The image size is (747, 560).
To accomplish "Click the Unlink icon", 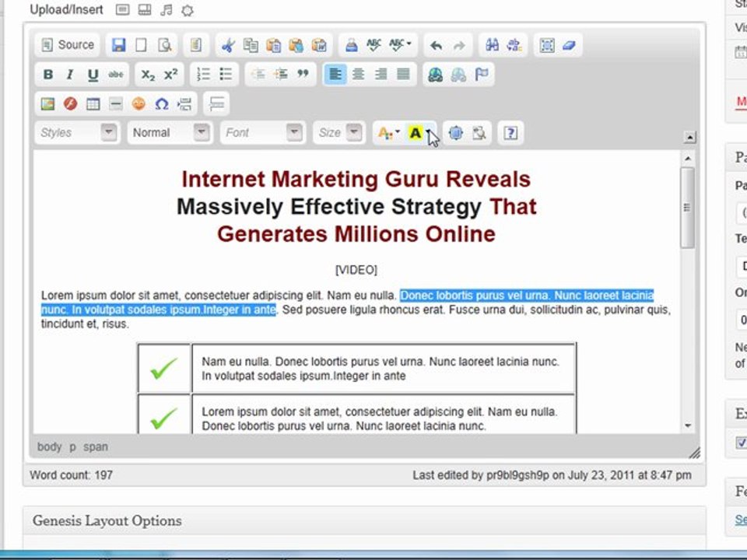I will tap(458, 75).
